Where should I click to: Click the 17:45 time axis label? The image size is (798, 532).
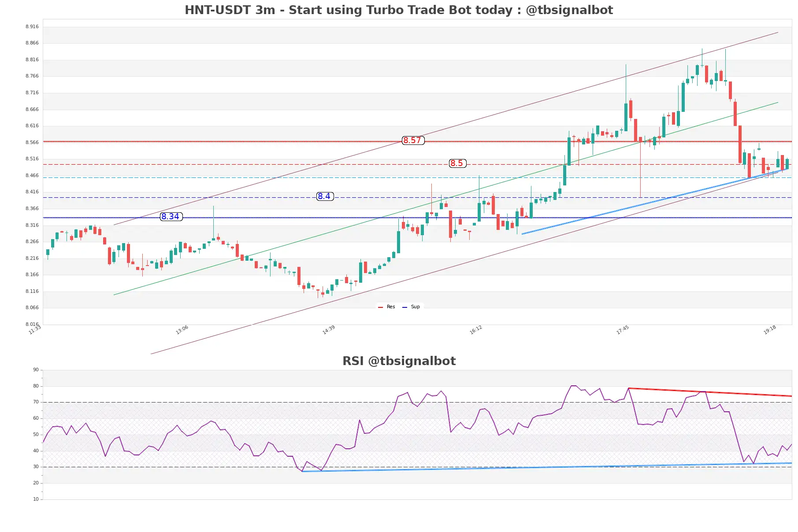click(623, 330)
